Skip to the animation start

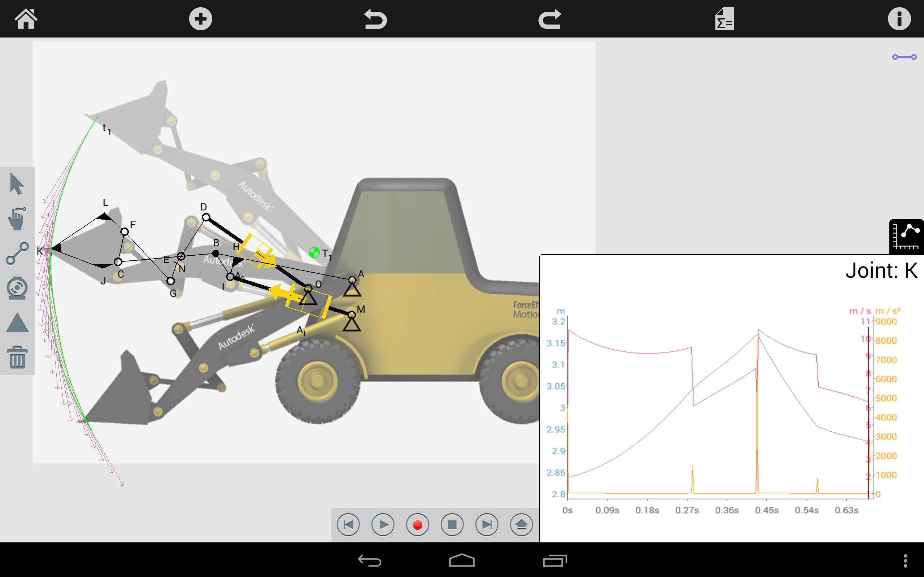pos(348,525)
